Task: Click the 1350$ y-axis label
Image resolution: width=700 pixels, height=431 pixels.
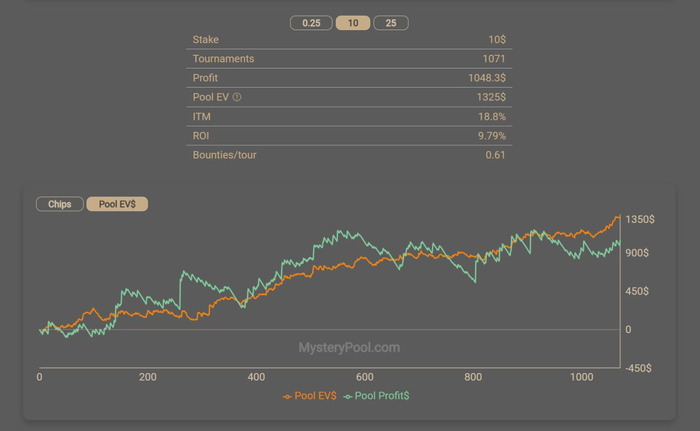Action: point(639,219)
